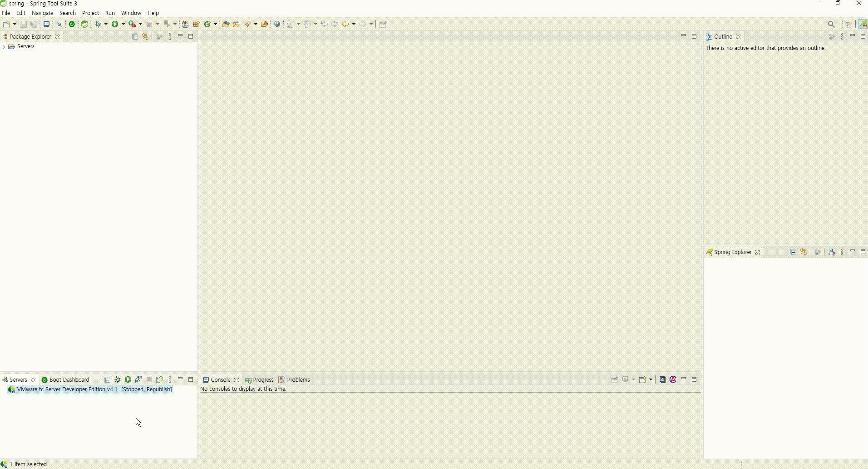
Task: Open the Project menu
Action: (90, 13)
